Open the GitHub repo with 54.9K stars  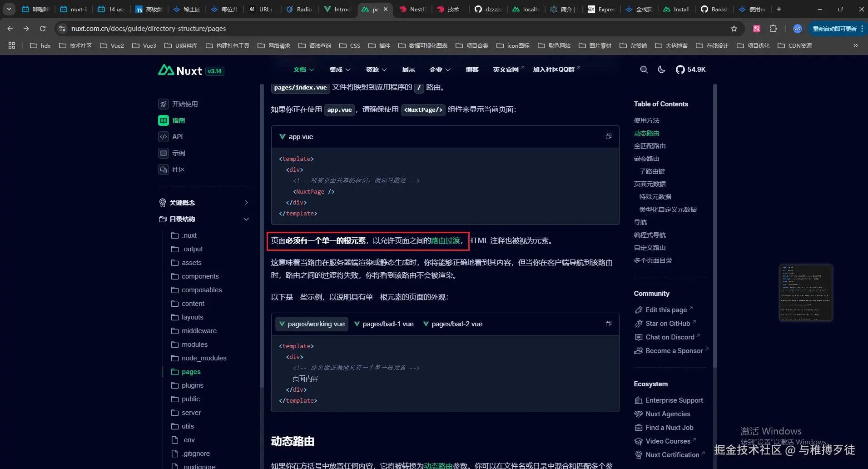click(690, 70)
